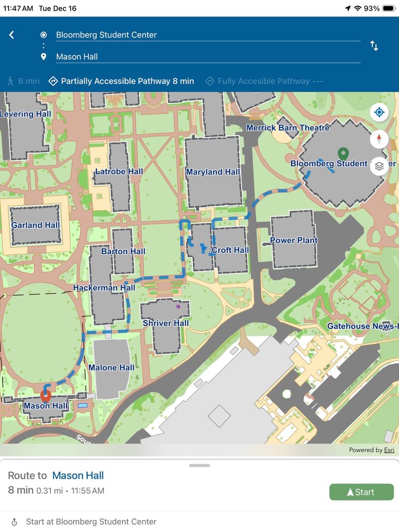Tap the origin circle icon next to Bloomberg Student Center
Screen dimensions: 399x532
click(44, 35)
